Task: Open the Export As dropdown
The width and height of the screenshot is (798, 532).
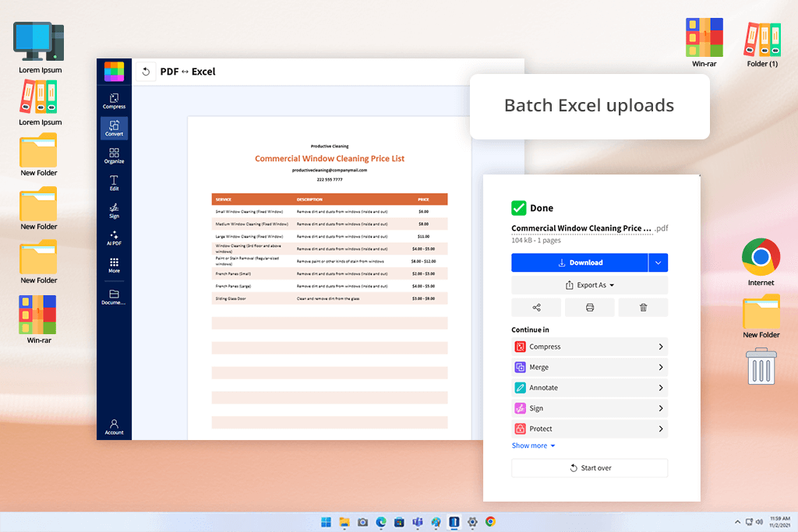Action: [x=590, y=285]
